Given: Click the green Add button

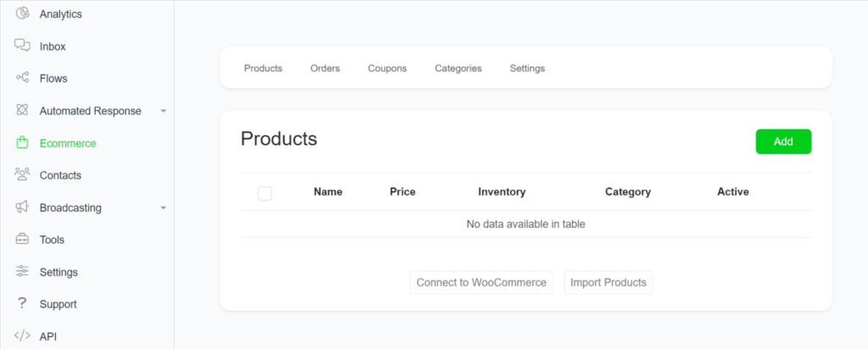Looking at the screenshot, I should pos(783,141).
